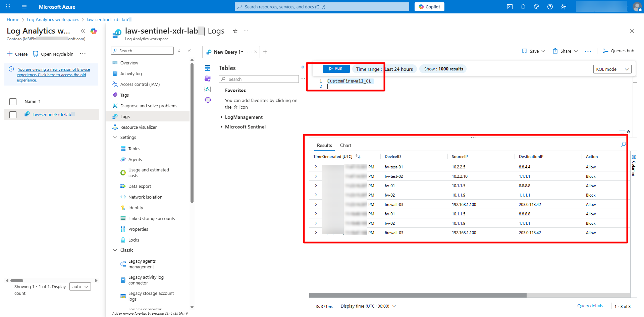Collapse the Classic section

coord(115,250)
